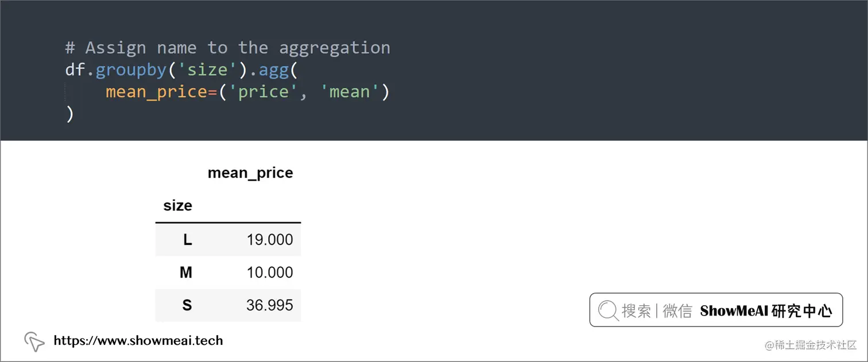The height and width of the screenshot is (362, 868).
Task: Click the 19.000 value cell
Action: pos(269,240)
